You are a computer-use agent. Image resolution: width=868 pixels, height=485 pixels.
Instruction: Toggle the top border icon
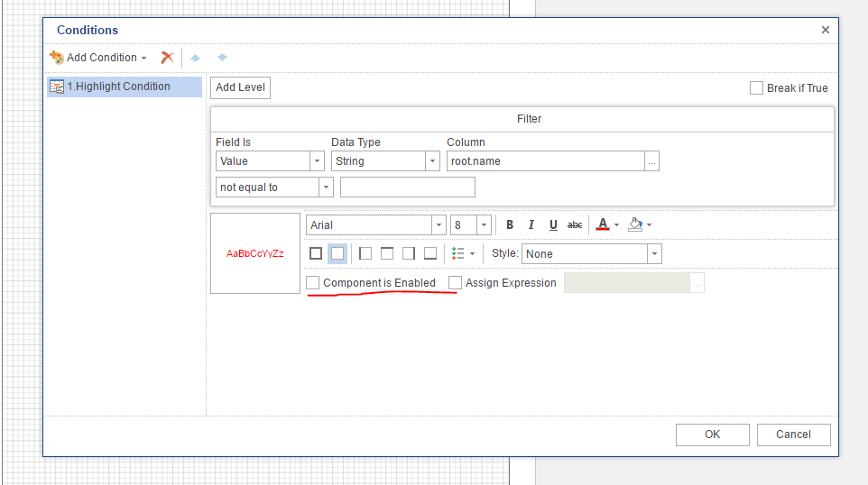(387, 254)
